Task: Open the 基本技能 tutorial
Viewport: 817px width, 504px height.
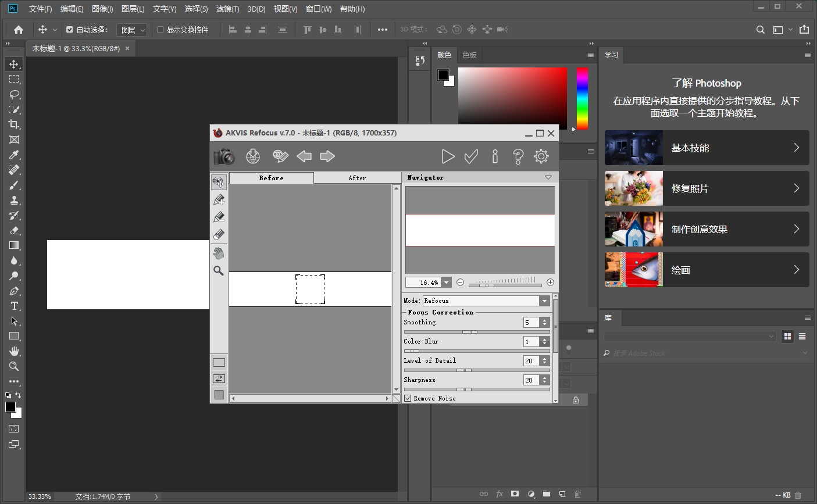Action: 707,148
